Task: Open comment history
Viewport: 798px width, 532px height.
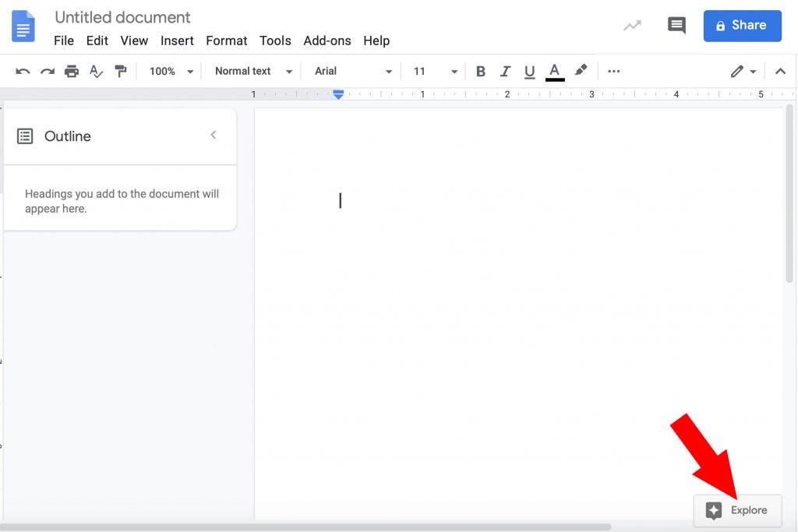Action: click(x=676, y=25)
